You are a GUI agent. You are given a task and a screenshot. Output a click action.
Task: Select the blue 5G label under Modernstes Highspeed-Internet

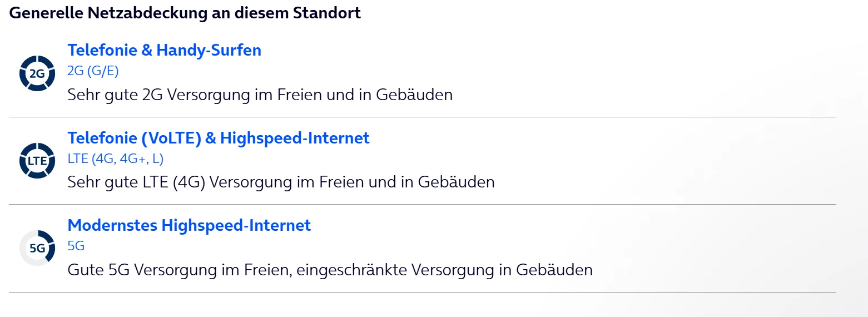coord(76,246)
